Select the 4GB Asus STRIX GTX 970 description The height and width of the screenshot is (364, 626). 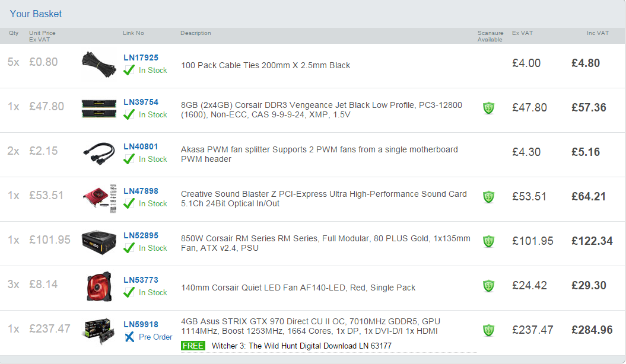(310, 327)
